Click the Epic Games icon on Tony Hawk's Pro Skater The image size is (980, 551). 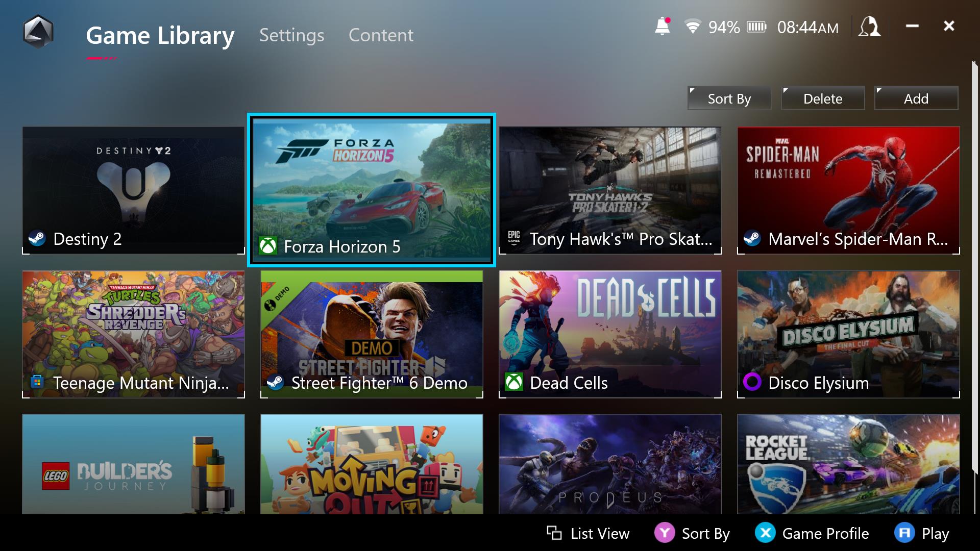point(513,237)
